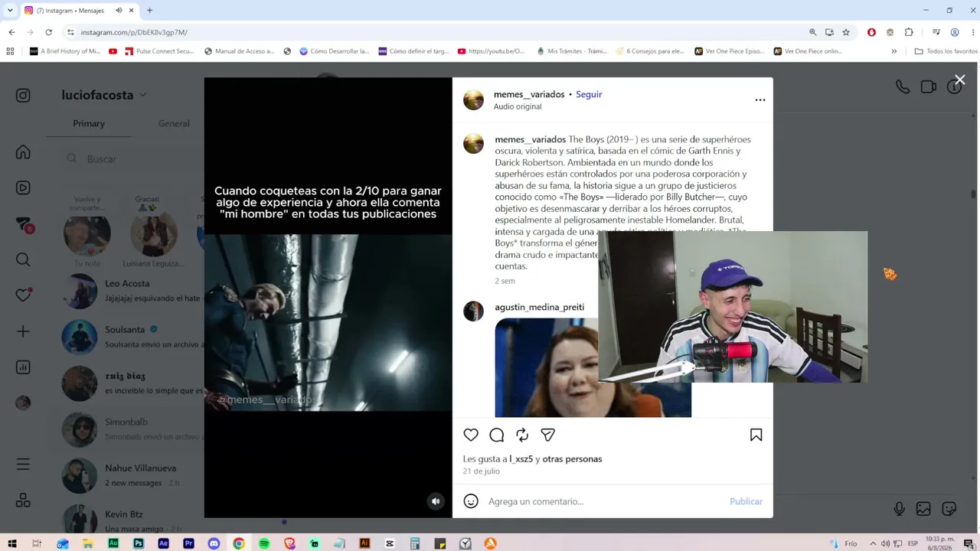Open the four-squares apps icon in sidebar
Viewport: 980px width, 551px height.
[x=23, y=500]
